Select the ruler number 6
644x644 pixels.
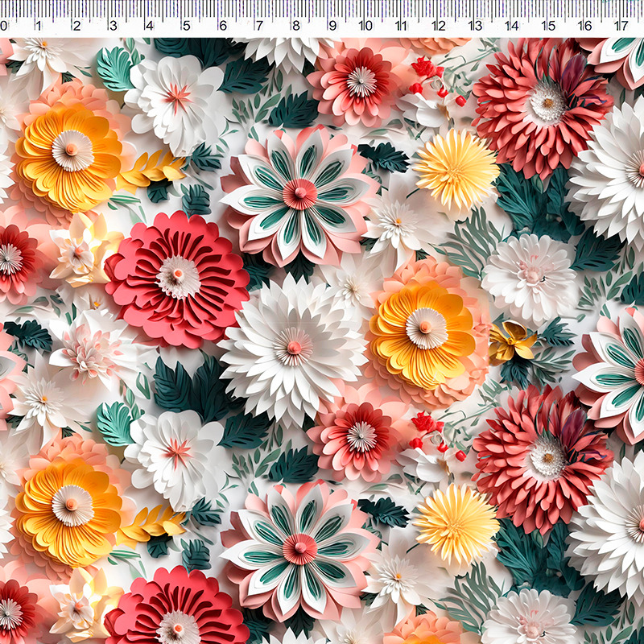tap(223, 26)
